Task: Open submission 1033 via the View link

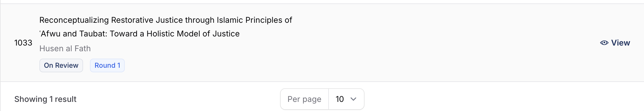Action: coord(615,43)
